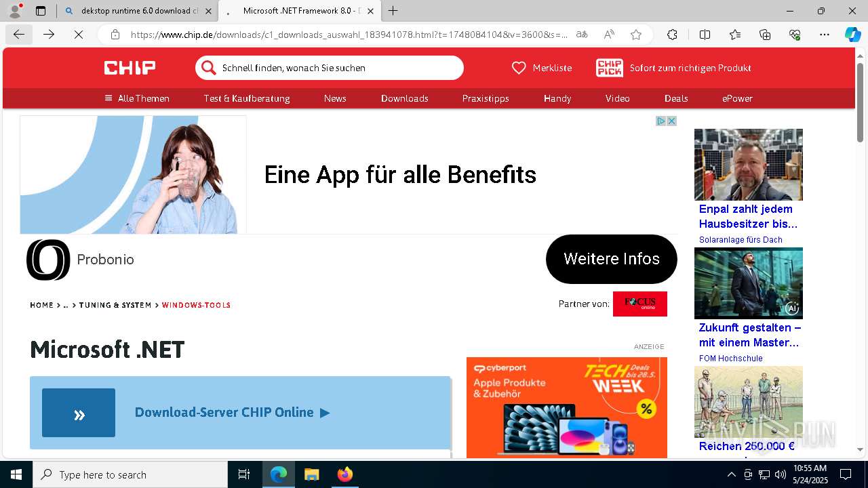868x488 pixels.
Task: Go back to previous page
Action: (19, 35)
